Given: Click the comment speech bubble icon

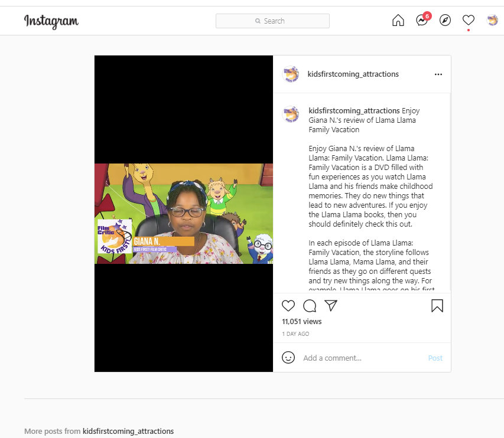Looking at the screenshot, I should (310, 306).
